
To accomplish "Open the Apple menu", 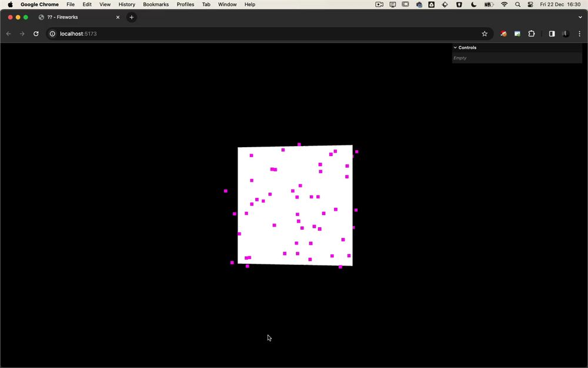I will point(10,5).
